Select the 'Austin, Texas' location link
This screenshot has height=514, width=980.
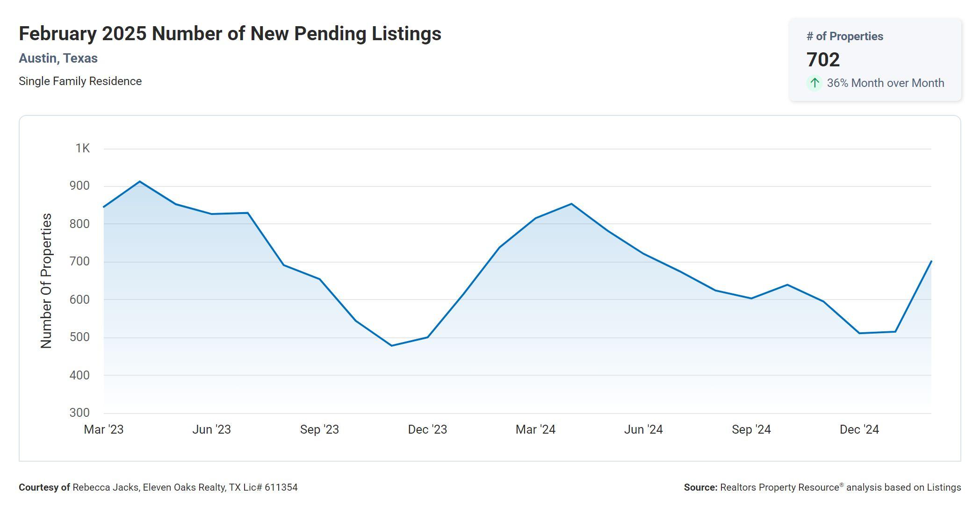pos(58,58)
